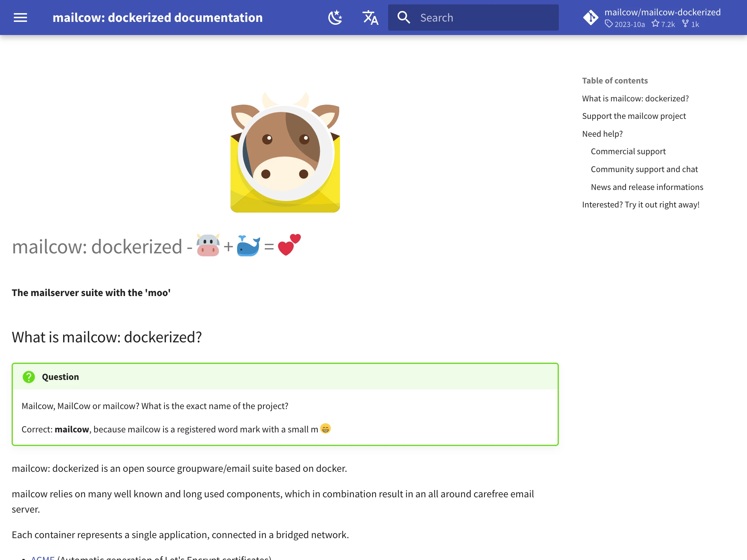Open Community support and chat section
The image size is (747, 560).
pyautogui.click(x=644, y=169)
